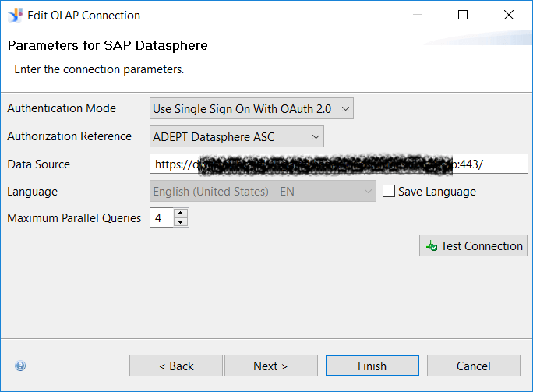
Task: Click the Test Connection button
Action: [x=473, y=245]
